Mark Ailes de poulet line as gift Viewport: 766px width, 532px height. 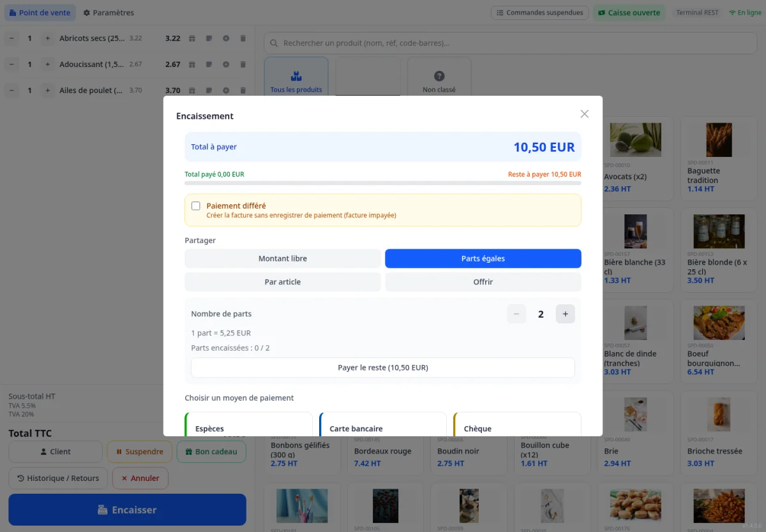pyautogui.click(x=192, y=91)
